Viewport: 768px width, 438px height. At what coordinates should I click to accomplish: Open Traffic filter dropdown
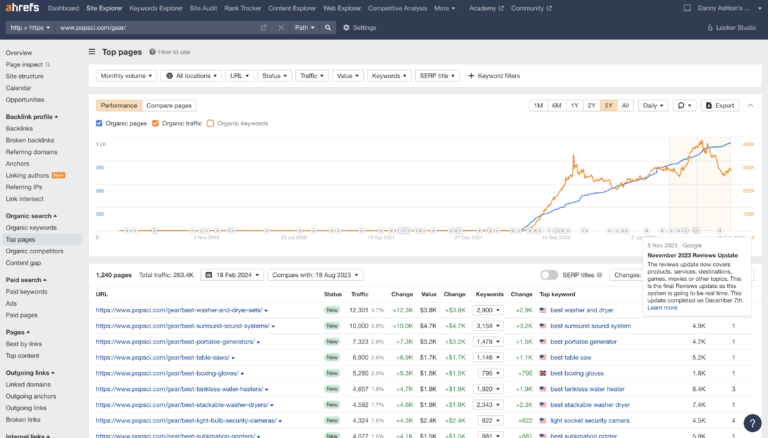312,76
